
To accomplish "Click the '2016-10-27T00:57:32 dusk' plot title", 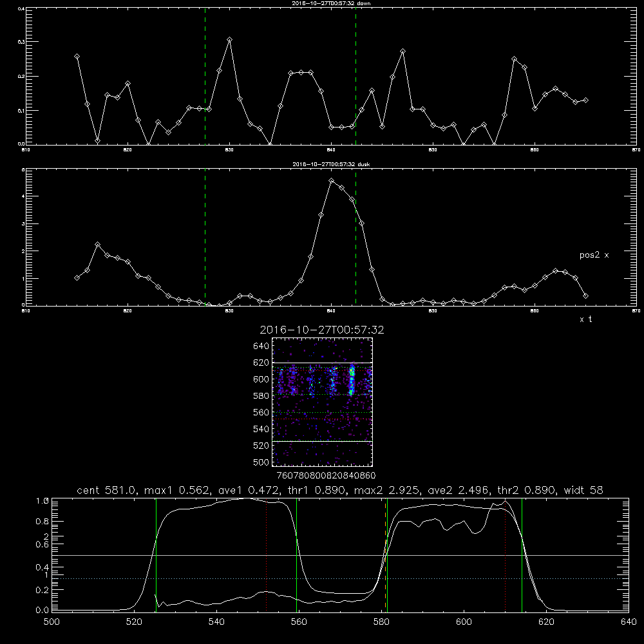I will point(331,164).
